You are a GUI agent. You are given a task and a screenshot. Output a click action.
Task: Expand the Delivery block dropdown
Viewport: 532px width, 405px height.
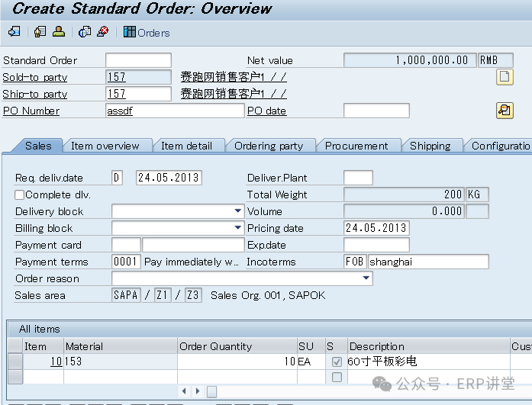pos(238,211)
